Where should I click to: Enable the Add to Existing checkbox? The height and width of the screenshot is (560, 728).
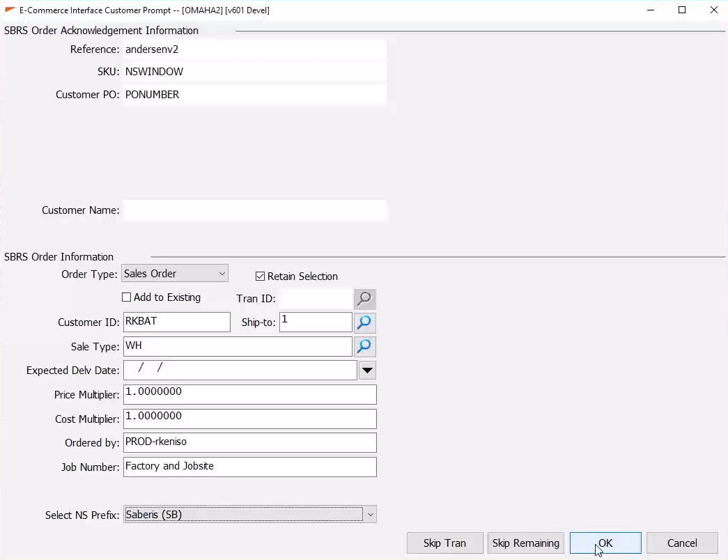[127, 297]
